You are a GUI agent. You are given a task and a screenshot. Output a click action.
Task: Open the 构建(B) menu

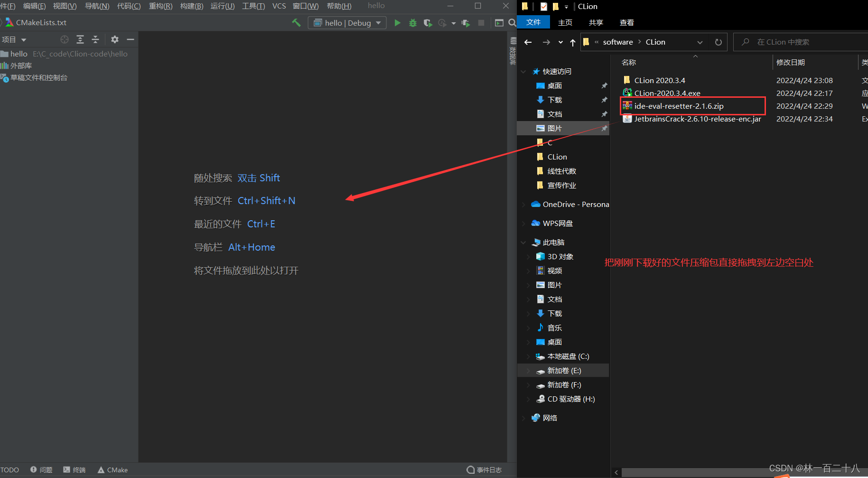(x=192, y=6)
